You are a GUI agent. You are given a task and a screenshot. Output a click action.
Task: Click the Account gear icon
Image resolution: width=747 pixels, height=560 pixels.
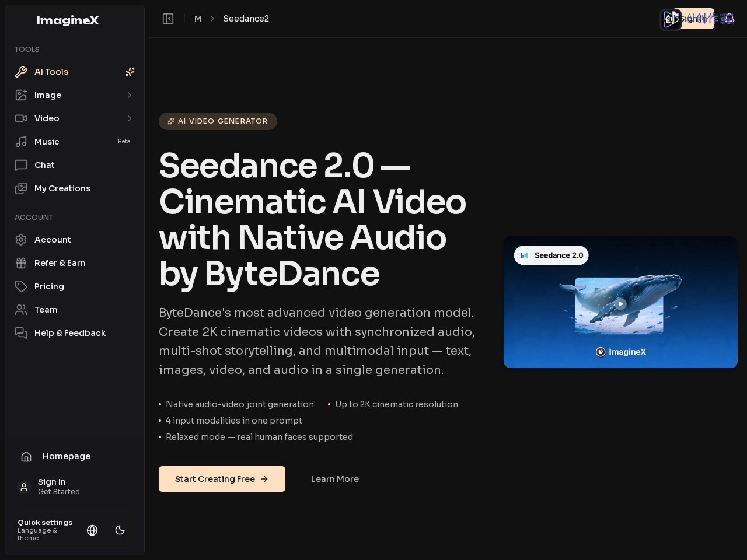(x=21, y=240)
